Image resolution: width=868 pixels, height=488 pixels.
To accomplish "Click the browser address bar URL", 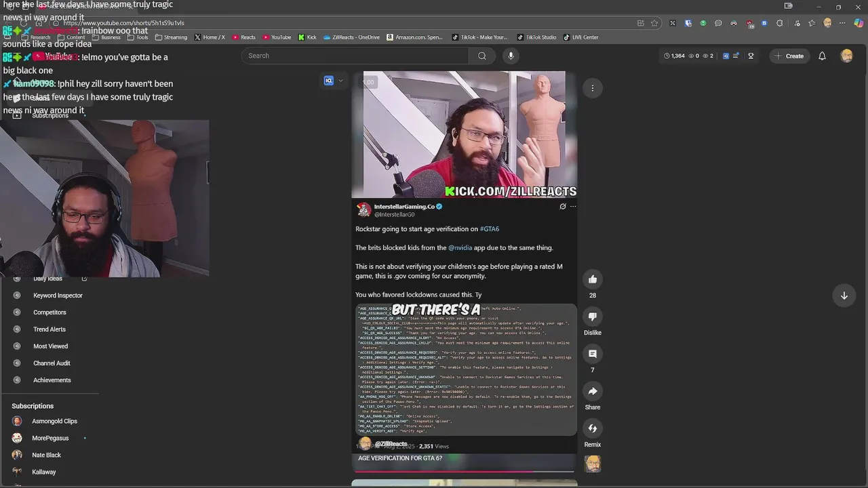I will (x=124, y=23).
